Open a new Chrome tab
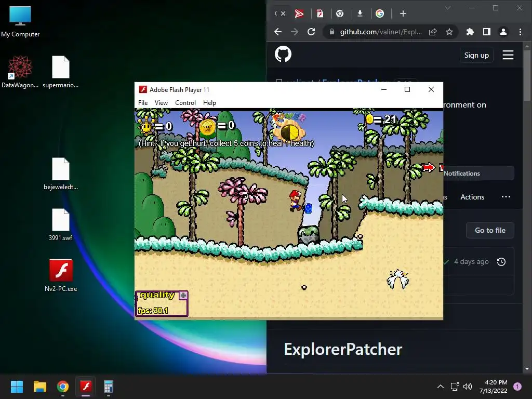This screenshot has width=532, height=399. click(403, 14)
